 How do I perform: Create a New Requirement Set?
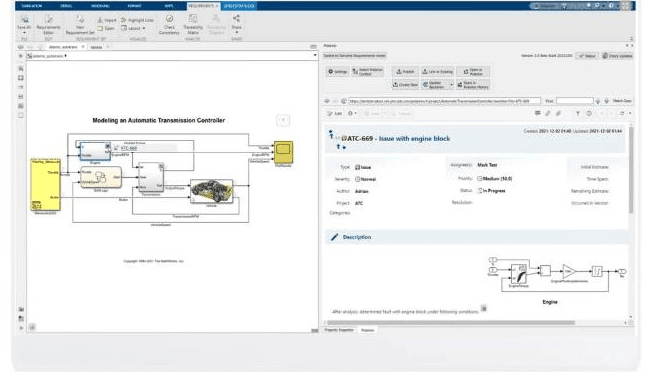pos(80,24)
